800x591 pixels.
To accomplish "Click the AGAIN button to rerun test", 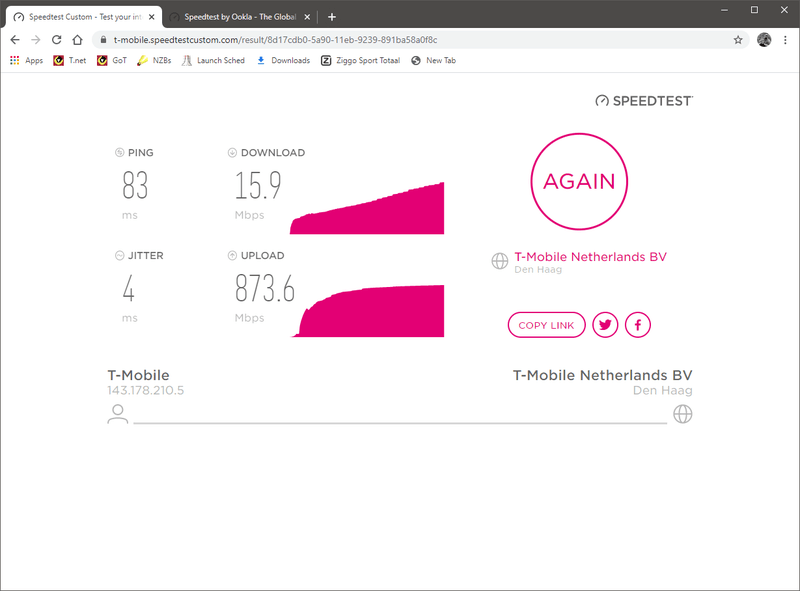I will (579, 182).
